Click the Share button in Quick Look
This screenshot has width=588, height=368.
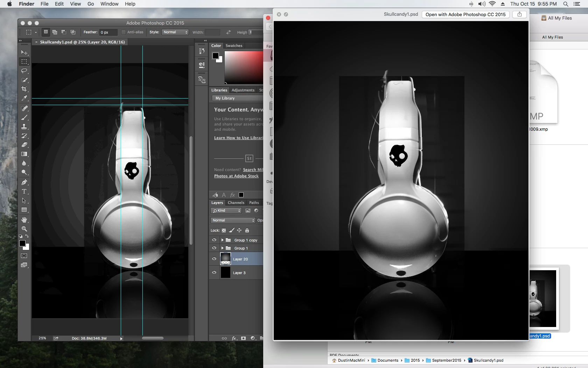click(x=519, y=14)
